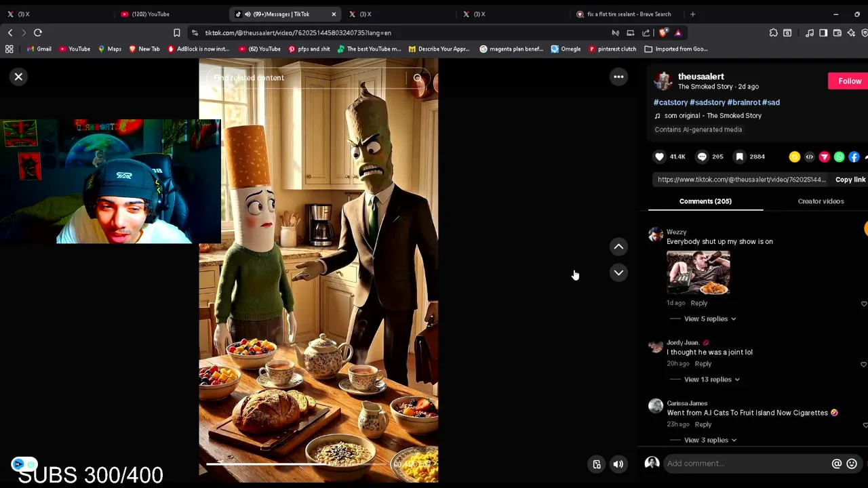
Task: Reply to Jordy Juan's comment
Action: click(x=703, y=364)
